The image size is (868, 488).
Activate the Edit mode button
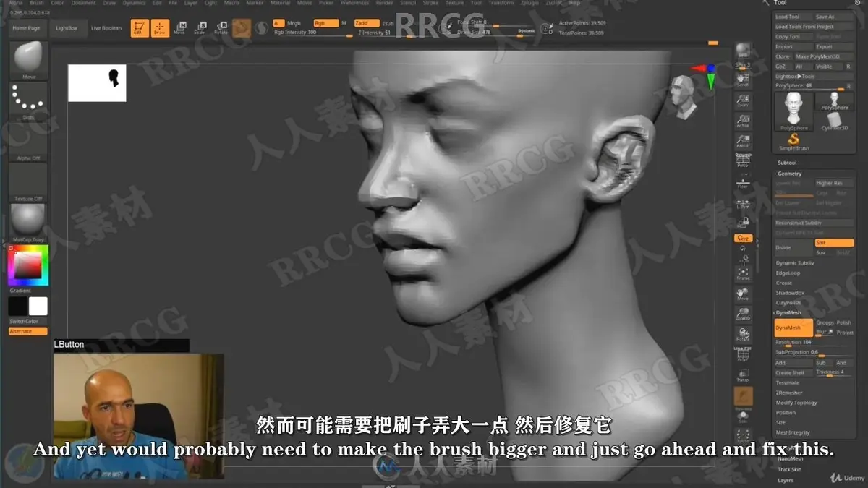(140, 28)
